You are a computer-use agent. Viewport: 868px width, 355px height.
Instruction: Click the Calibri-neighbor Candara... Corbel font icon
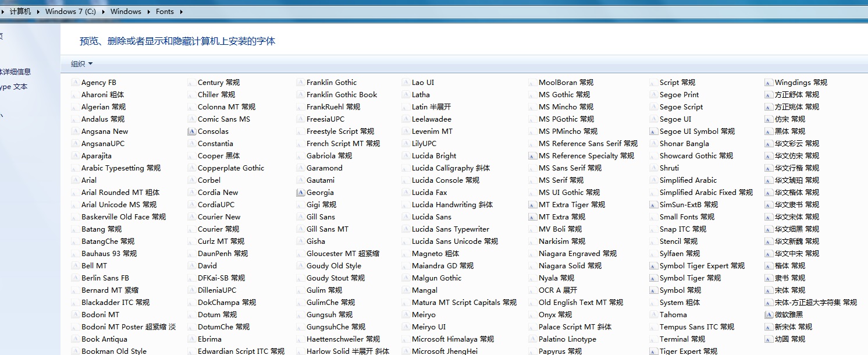coord(191,180)
